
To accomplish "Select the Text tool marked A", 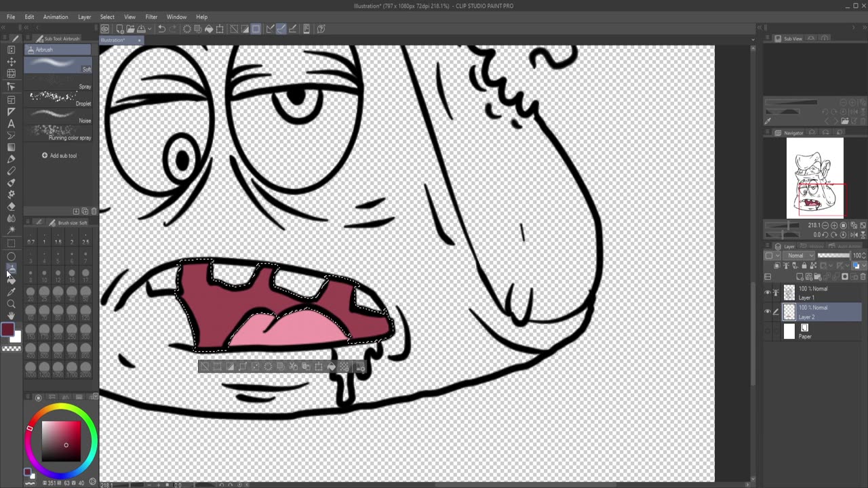I will pos(12,123).
